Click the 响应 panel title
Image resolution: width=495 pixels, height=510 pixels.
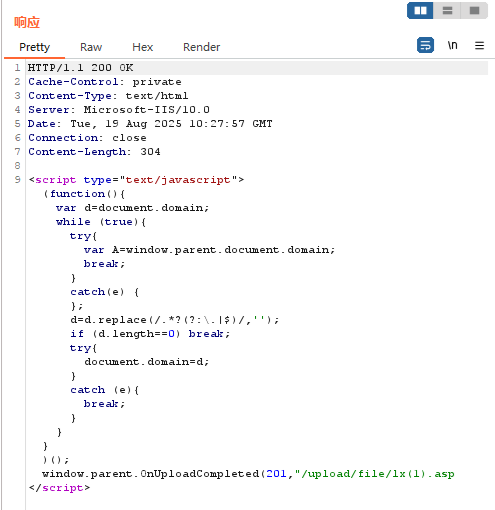tap(27, 23)
